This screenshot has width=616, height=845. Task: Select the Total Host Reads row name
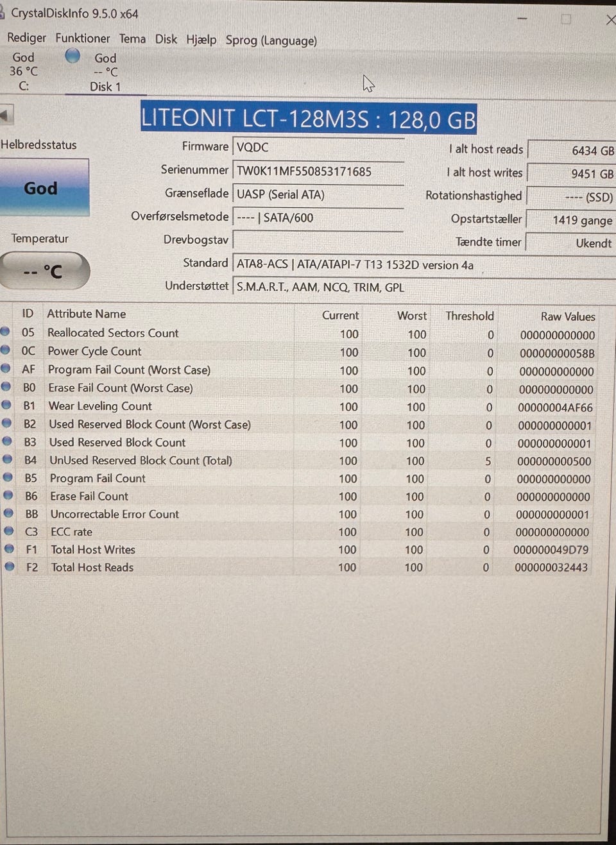92,567
